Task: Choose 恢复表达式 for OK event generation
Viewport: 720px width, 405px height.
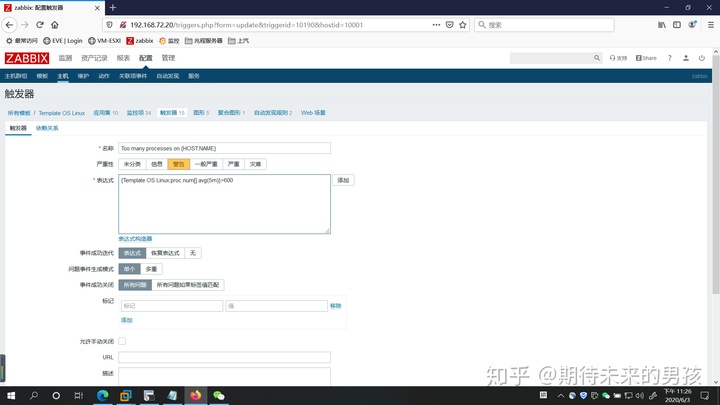Action: point(165,253)
